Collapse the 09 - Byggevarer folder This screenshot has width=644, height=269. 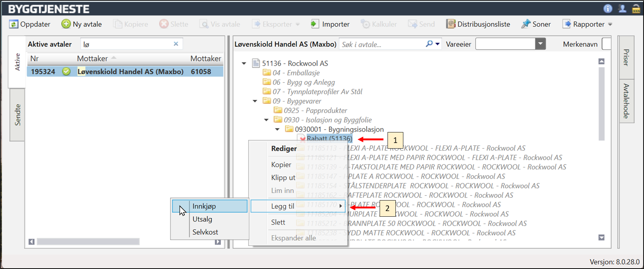tap(255, 101)
